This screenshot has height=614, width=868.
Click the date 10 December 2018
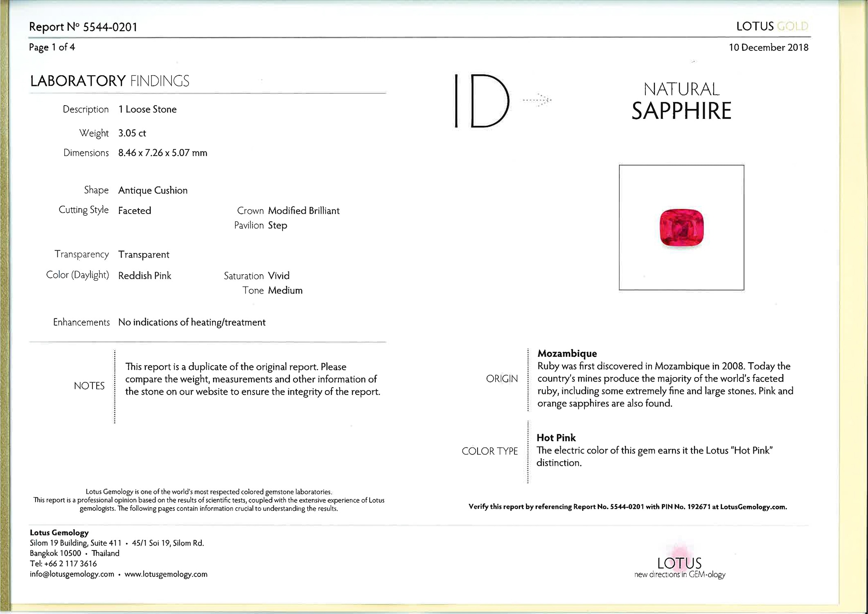coord(768,47)
